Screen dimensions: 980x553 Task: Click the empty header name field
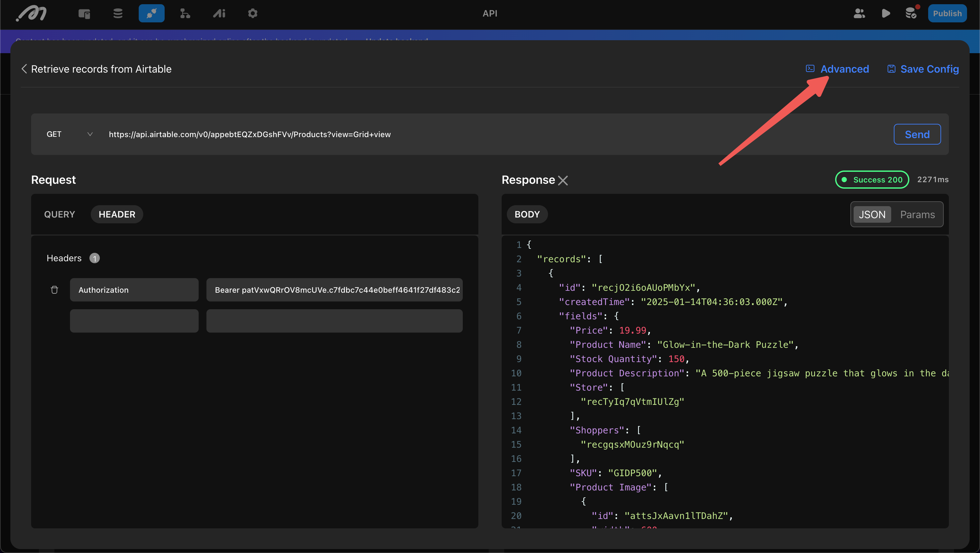point(134,321)
